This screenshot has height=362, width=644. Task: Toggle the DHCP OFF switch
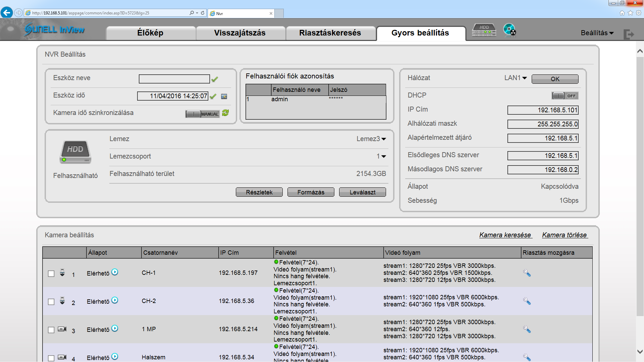565,96
